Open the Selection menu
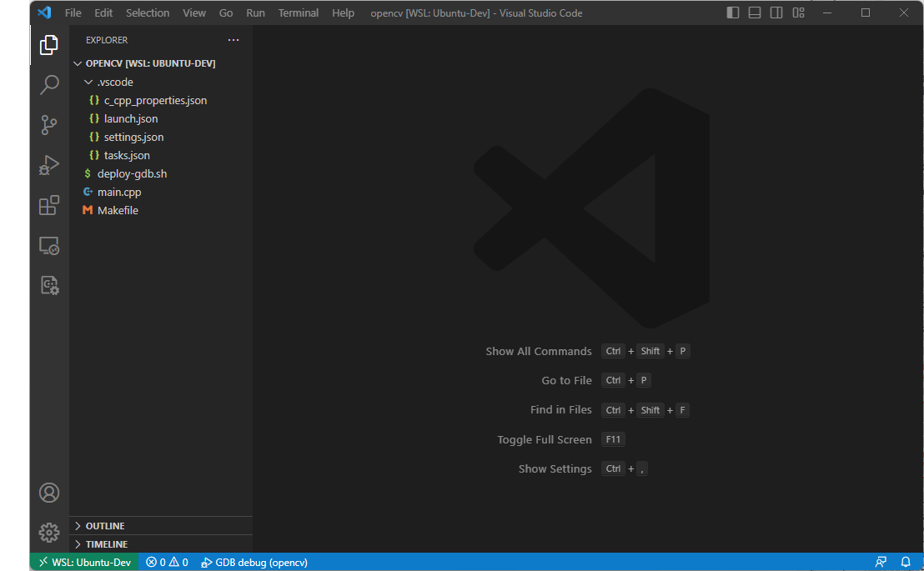Viewport: 924px width, 571px height. (148, 13)
